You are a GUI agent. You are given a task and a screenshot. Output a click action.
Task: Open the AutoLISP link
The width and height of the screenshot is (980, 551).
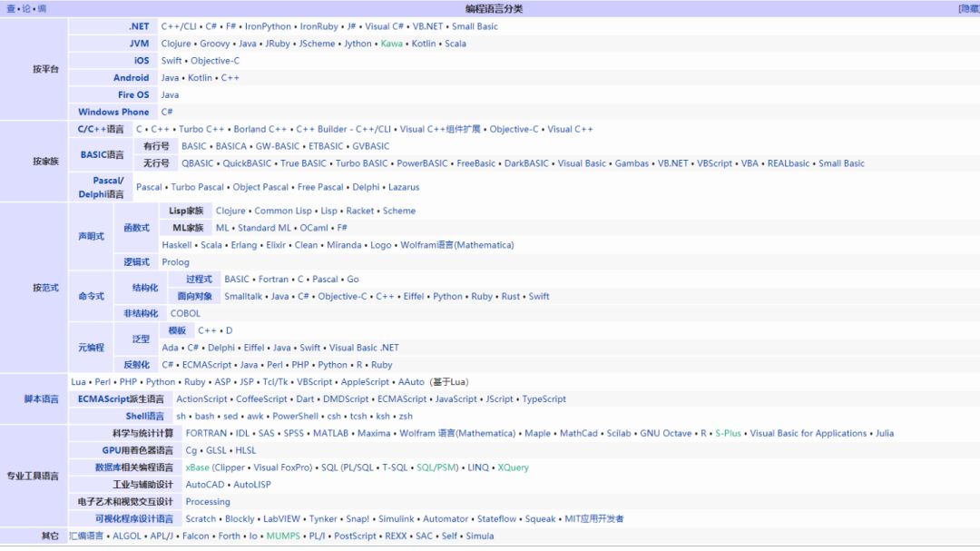click(x=252, y=485)
